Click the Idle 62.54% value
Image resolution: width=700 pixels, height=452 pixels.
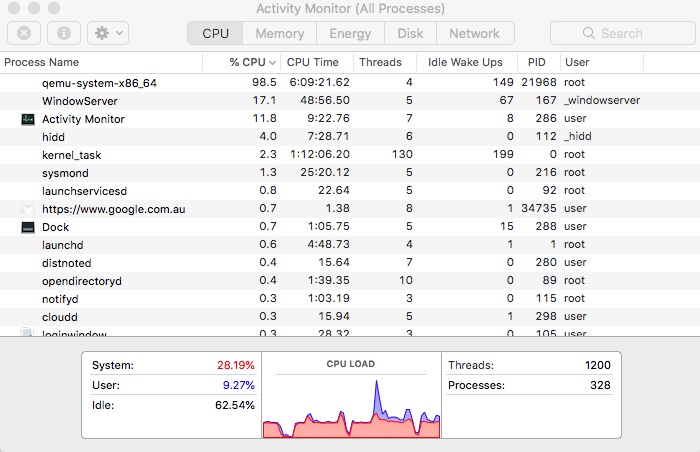coord(235,405)
